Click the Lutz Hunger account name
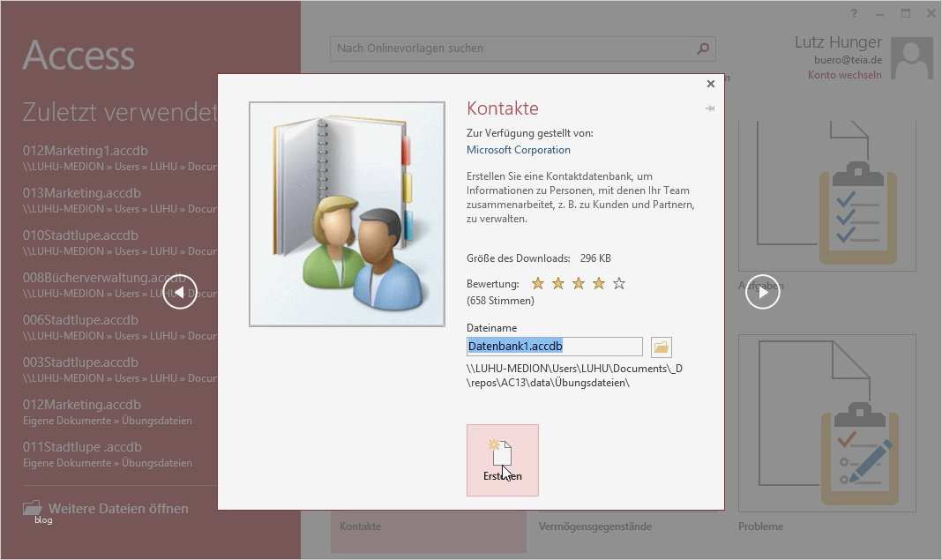942x560 pixels. pyautogui.click(x=838, y=42)
